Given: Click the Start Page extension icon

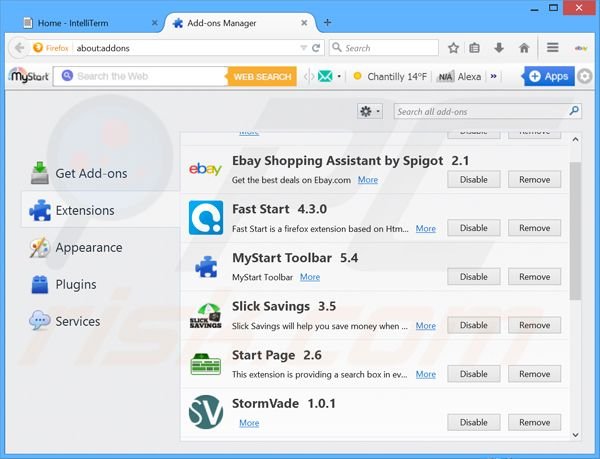Looking at the screenshot, I should tap(206, 364).
